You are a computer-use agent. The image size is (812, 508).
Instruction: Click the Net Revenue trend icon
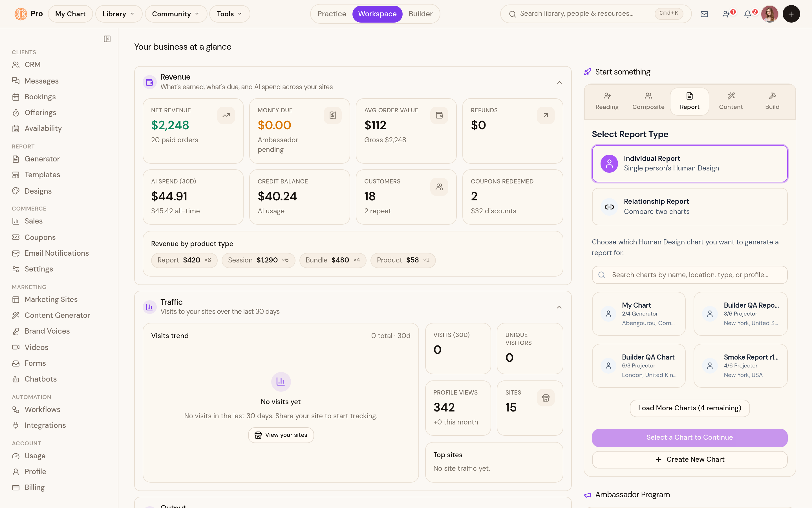coord(226,115)
